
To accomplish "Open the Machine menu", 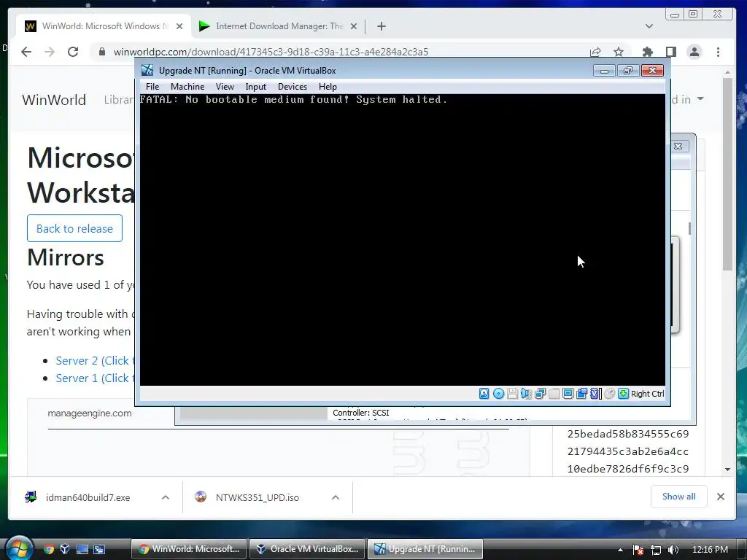I will pyautogui.click(x=187, y=87).
